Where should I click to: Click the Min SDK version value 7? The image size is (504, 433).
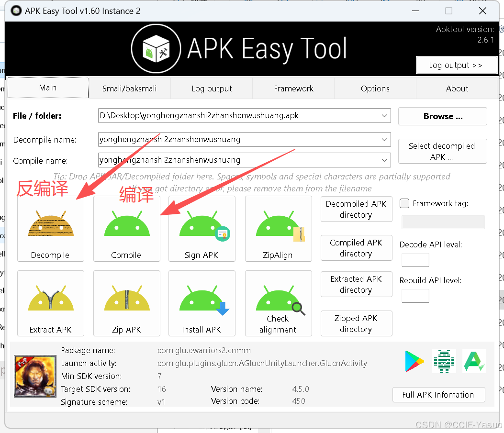[160, 376]
